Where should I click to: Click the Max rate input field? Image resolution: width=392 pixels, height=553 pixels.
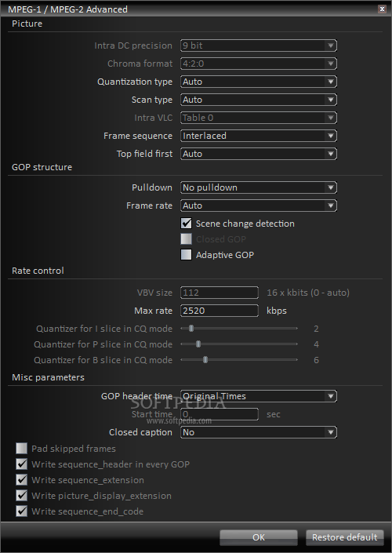coord(220,311)
